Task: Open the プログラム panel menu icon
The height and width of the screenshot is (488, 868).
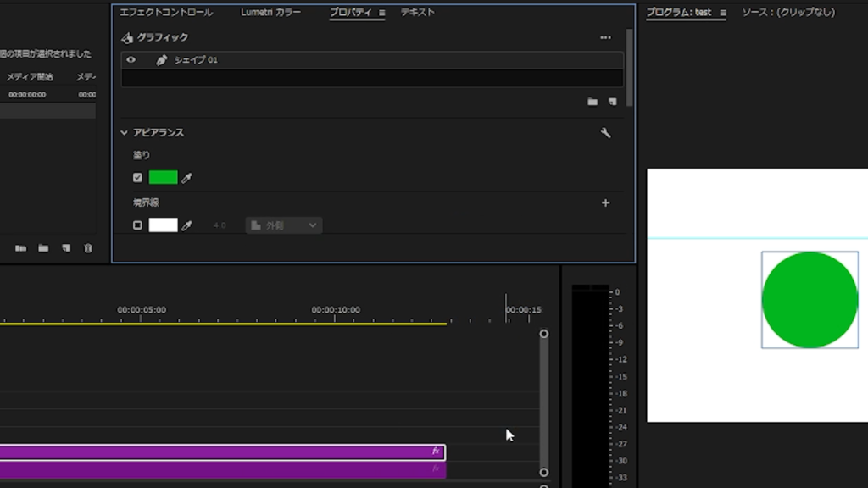Action: pyautogui.click(x=723, y=13)
